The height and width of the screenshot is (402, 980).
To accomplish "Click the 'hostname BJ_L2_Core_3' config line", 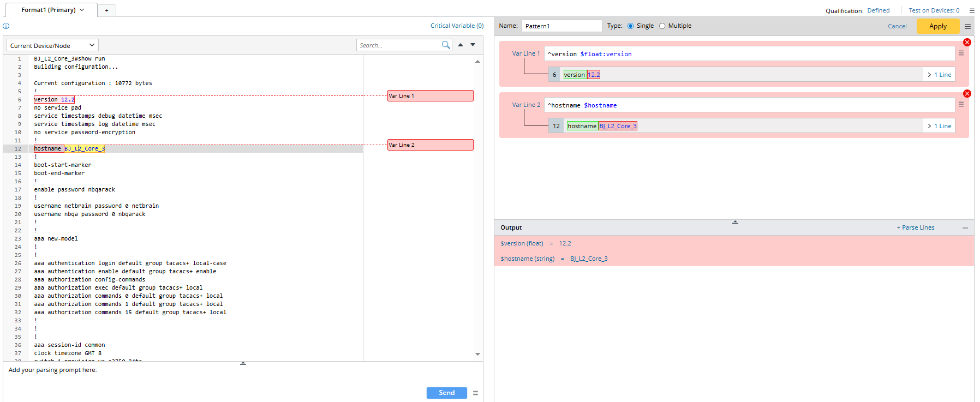I will [x=69, y=148].
